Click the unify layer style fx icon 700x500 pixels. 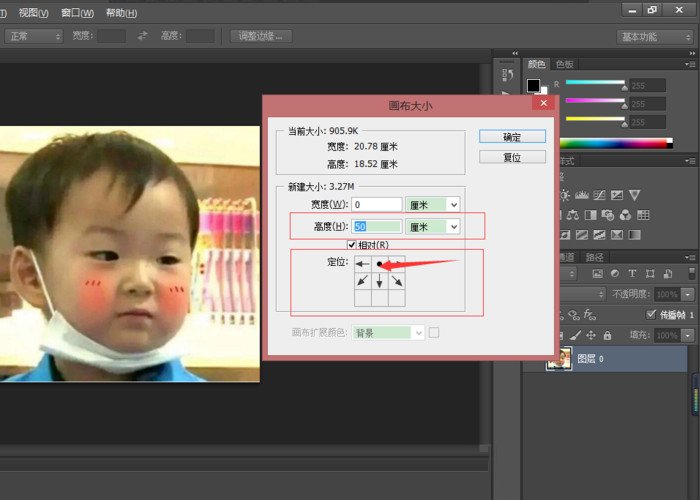point(590,315)
